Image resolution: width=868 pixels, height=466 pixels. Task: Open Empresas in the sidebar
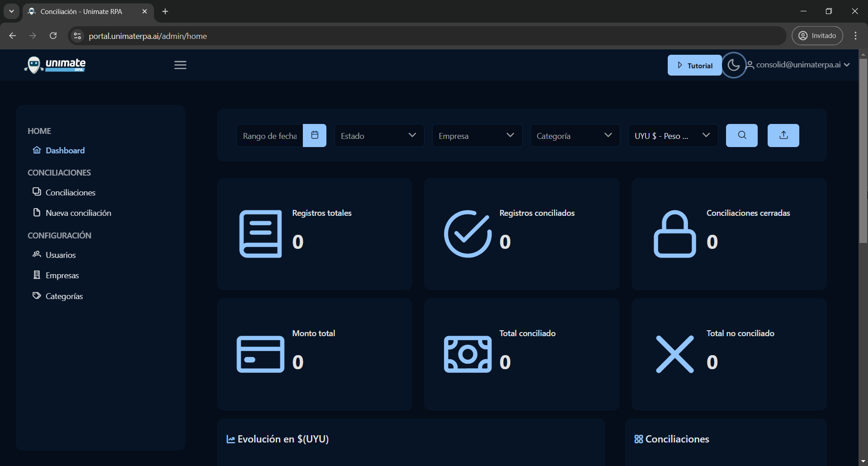(56, 275)
